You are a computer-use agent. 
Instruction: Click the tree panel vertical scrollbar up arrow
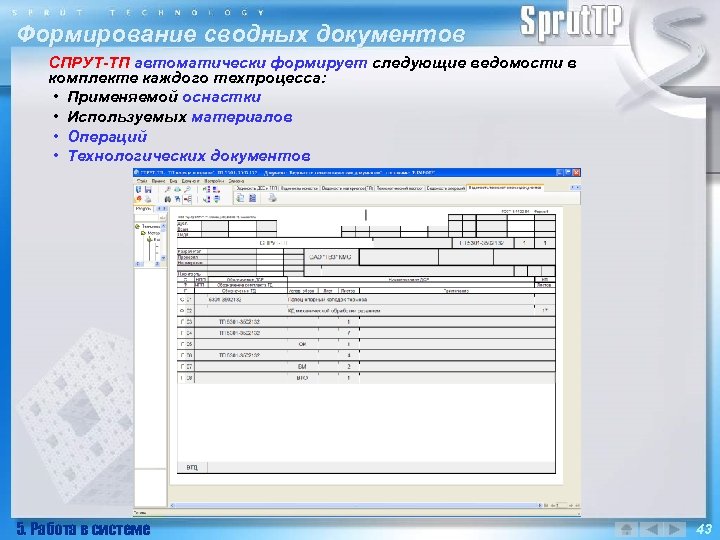point(163,226)
